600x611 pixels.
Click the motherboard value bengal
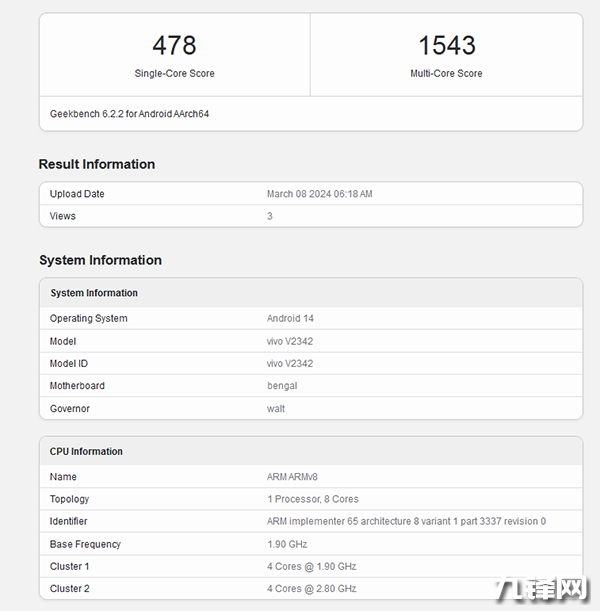point(282,386)
